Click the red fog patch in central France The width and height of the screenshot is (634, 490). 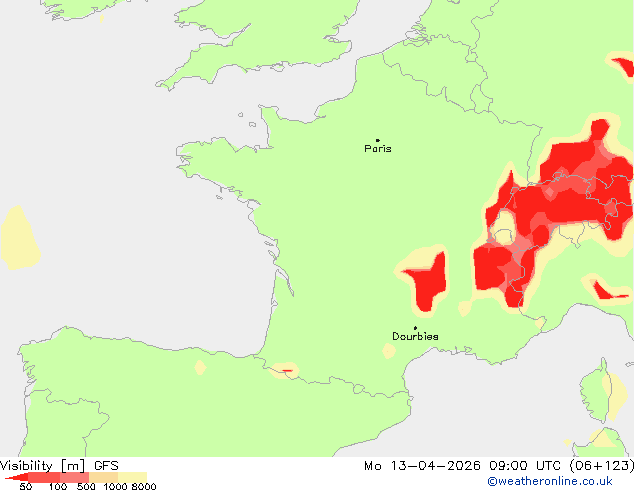click(x=429, y=283)
